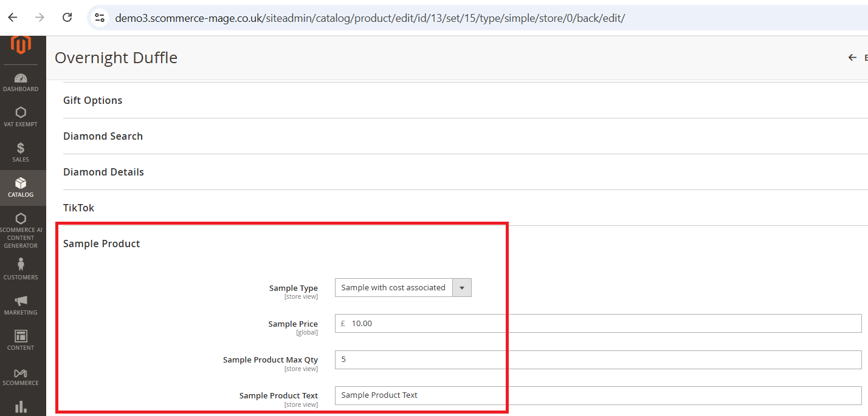Click the Sample Price input field
The width and height of the screenshot is (868, 416).
coord(602,324)
